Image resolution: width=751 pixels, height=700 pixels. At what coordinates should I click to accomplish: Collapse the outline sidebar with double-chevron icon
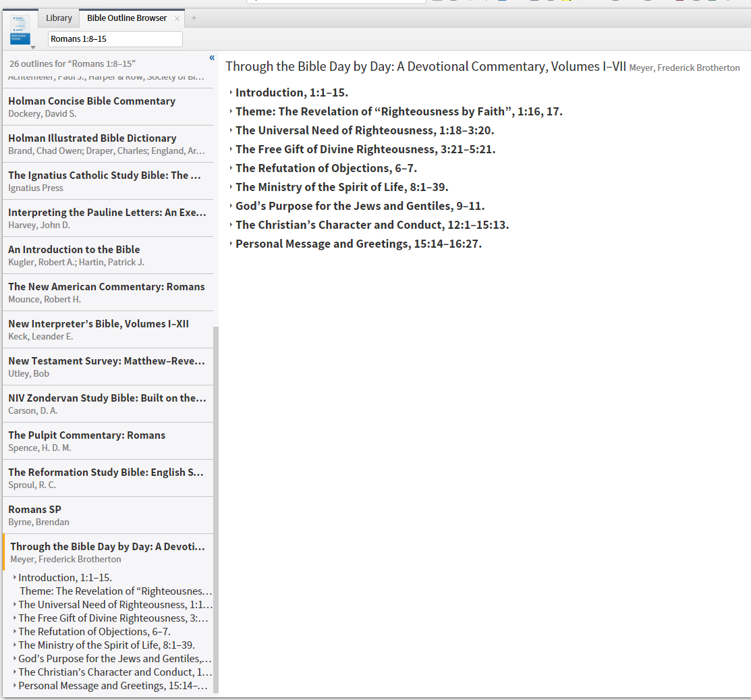pyautogui.click(x=212, y=58)
